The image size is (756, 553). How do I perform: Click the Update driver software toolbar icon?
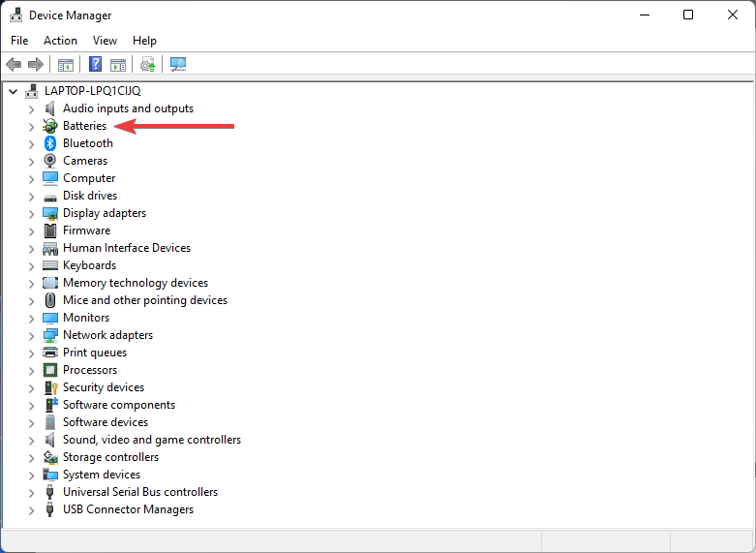pyautogui.click(x=147, y=64)
